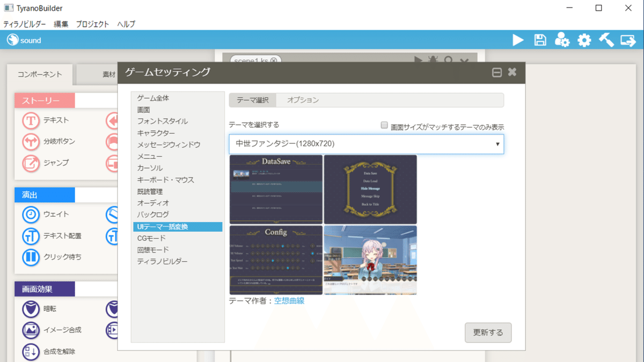This screenshot has height=362, width=644.
Task: Close the ゲームセッティング dialog
Action: tap(512, 72)
